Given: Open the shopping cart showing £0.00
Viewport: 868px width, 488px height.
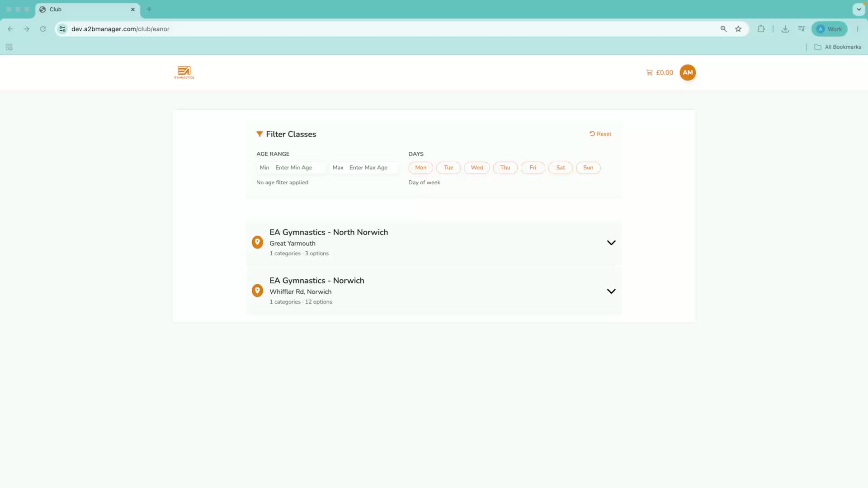Looking at the screenshot, I should pos(660,72).
